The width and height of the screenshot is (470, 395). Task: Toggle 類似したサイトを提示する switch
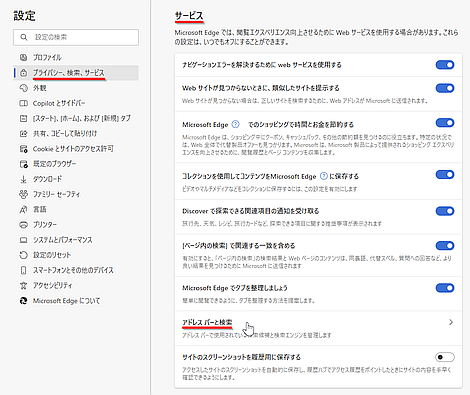tap(445, 88)
